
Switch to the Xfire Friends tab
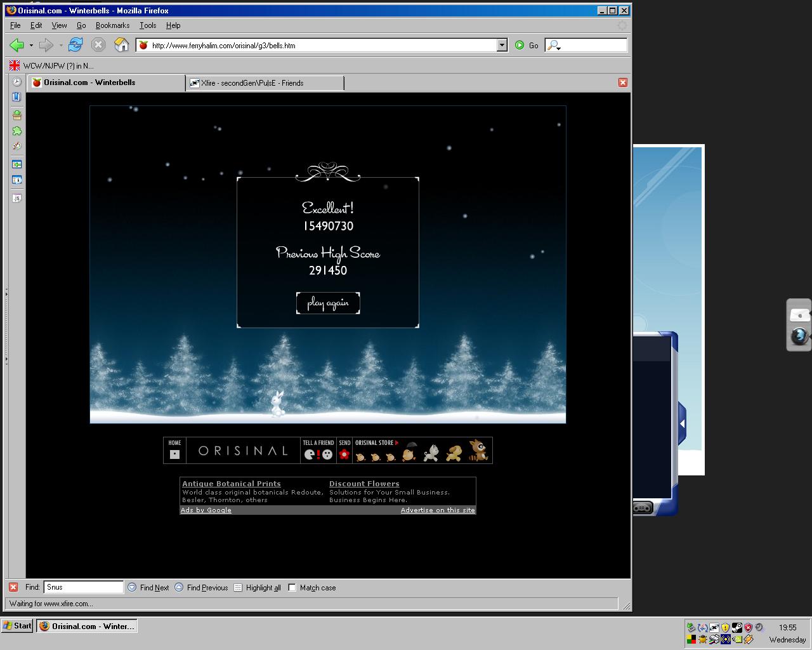[x=265, y=83]
